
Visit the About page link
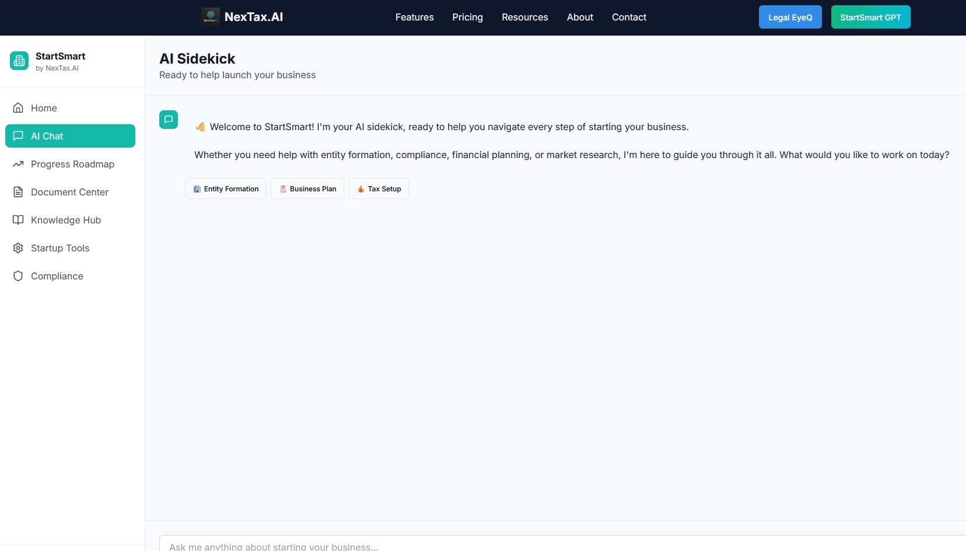pyautogui.click(x=580, y=17)
